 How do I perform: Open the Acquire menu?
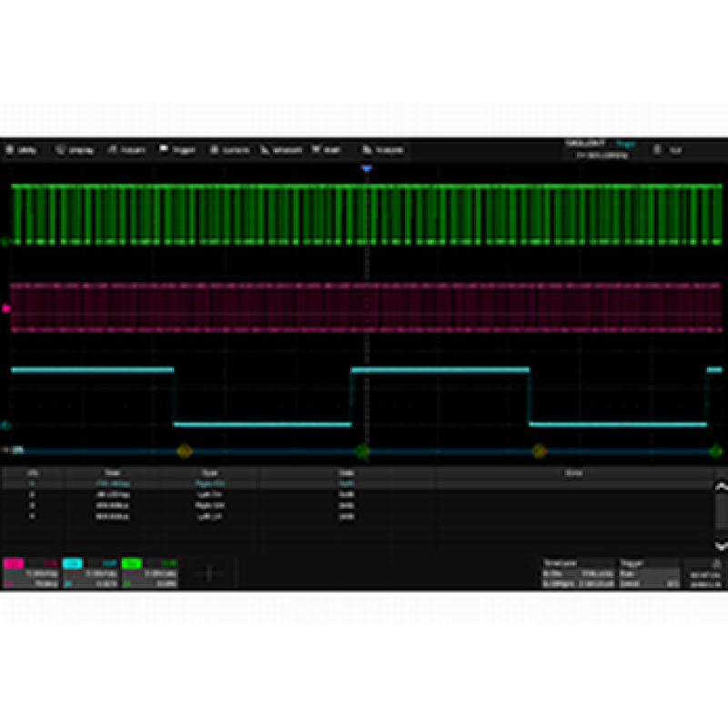127,150
